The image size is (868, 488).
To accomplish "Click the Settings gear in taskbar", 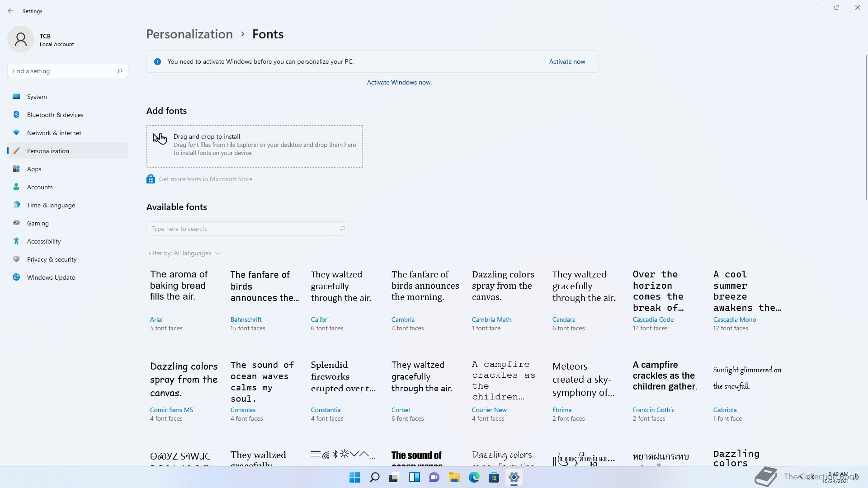I will coord(514,477).
